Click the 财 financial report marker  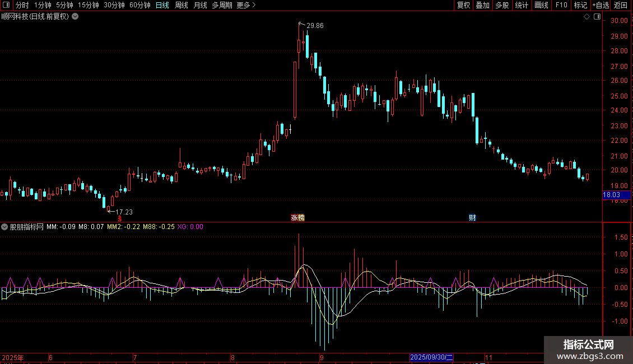click(472, 217)
